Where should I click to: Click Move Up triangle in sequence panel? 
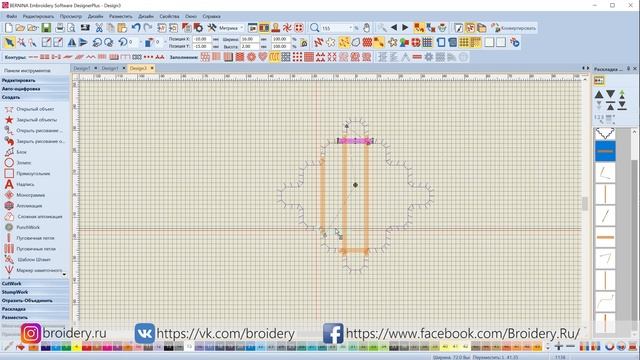coord(599,94)
